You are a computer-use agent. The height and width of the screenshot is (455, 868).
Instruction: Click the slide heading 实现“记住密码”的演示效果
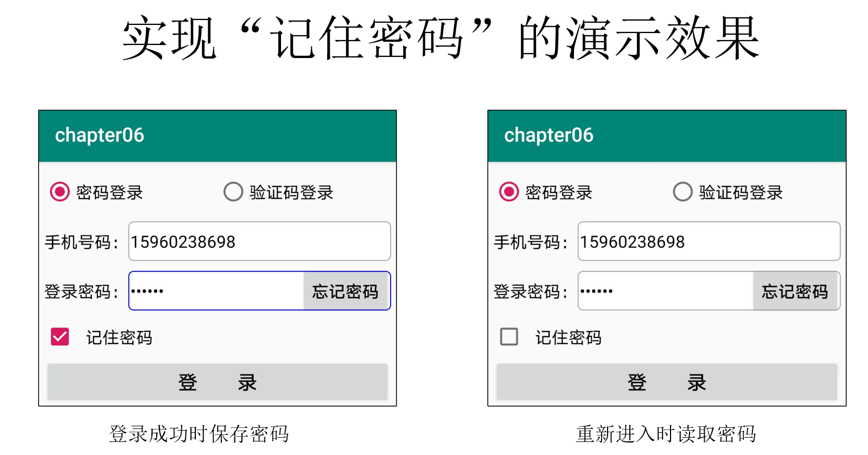[441, 38]
